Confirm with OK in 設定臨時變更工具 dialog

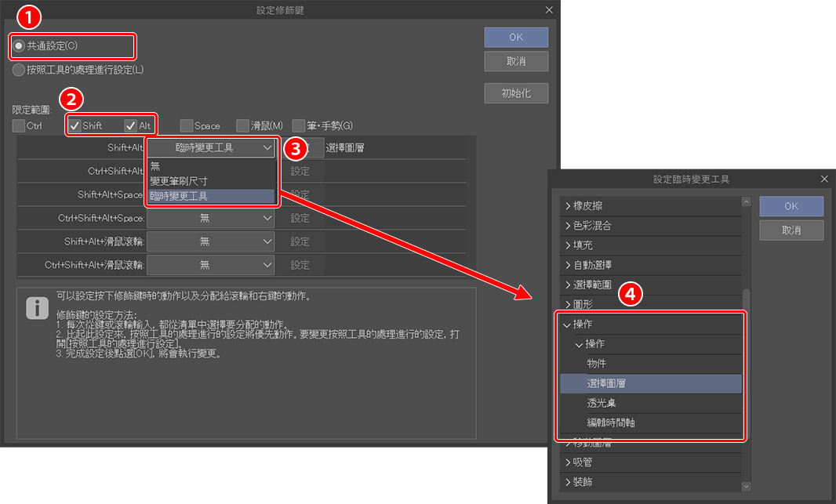pos(791,206)
